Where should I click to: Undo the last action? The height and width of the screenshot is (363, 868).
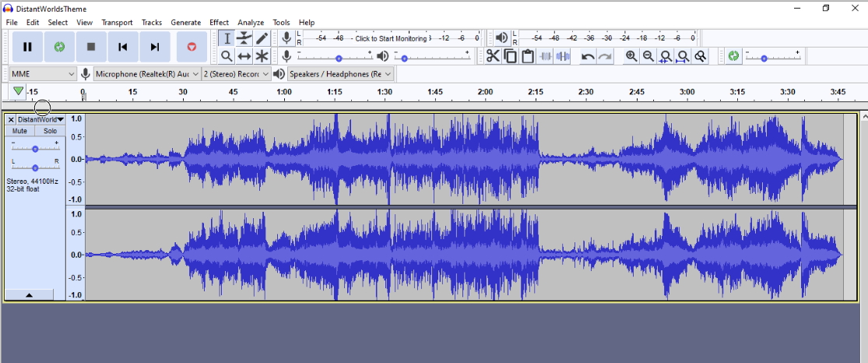coord(588,56)
